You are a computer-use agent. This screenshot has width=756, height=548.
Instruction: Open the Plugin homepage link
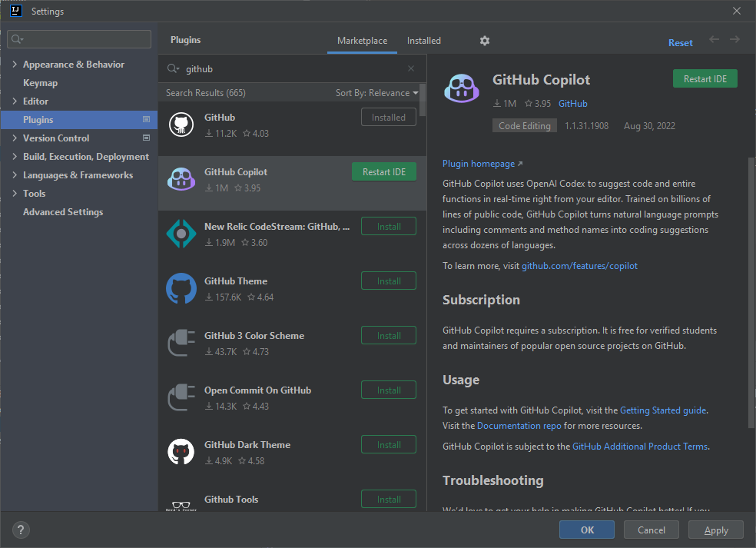478,163
